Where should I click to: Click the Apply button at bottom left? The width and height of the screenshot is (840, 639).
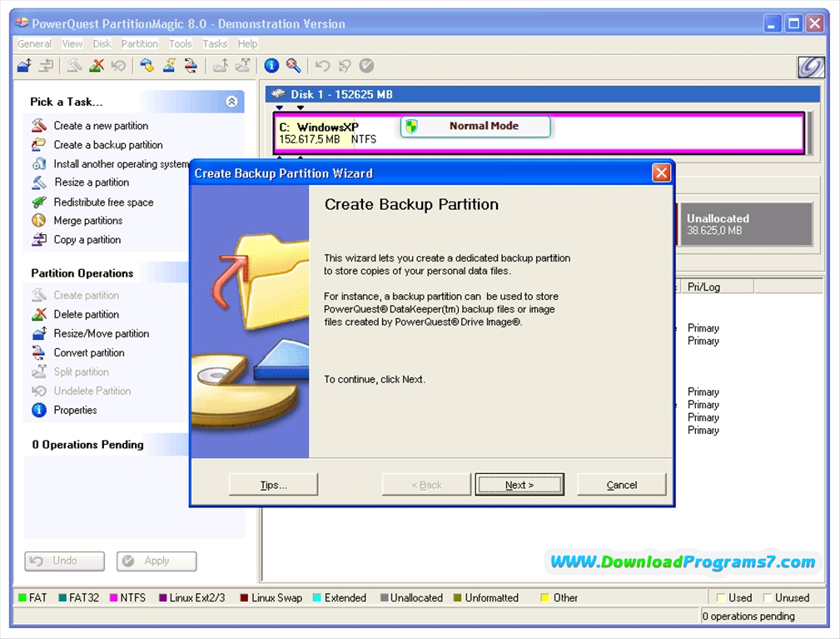point(156,561)
